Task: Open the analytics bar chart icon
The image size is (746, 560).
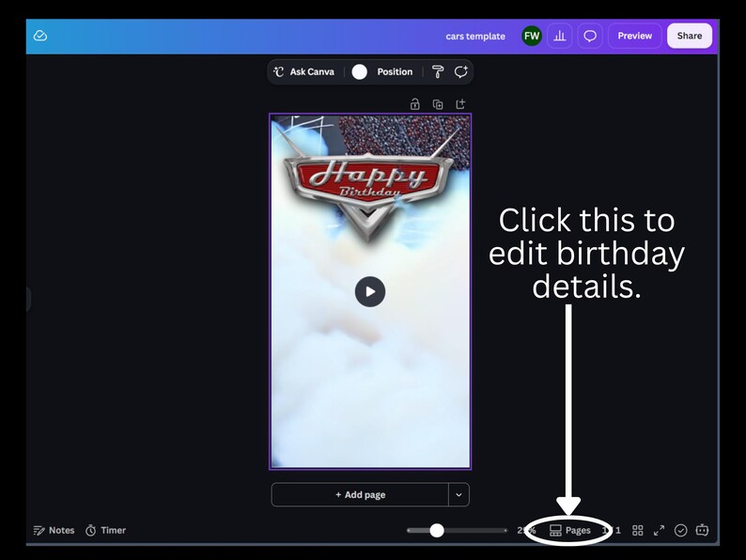Action: [x=560, y=36]
